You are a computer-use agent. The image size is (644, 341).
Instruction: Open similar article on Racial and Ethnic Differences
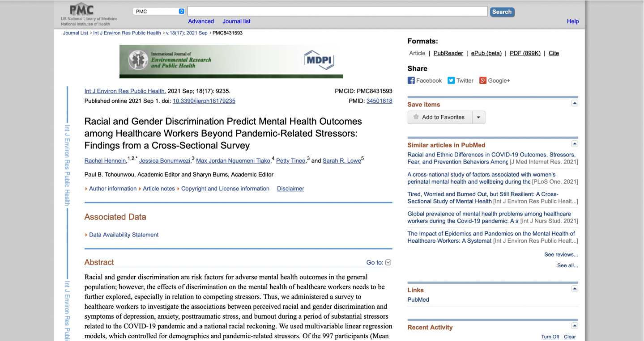tap(491, 158)
